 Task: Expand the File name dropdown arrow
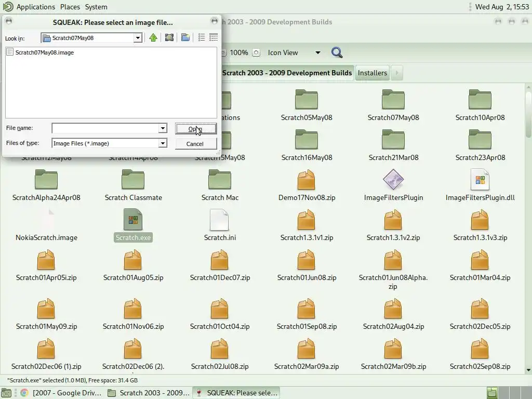pos(163,128)
